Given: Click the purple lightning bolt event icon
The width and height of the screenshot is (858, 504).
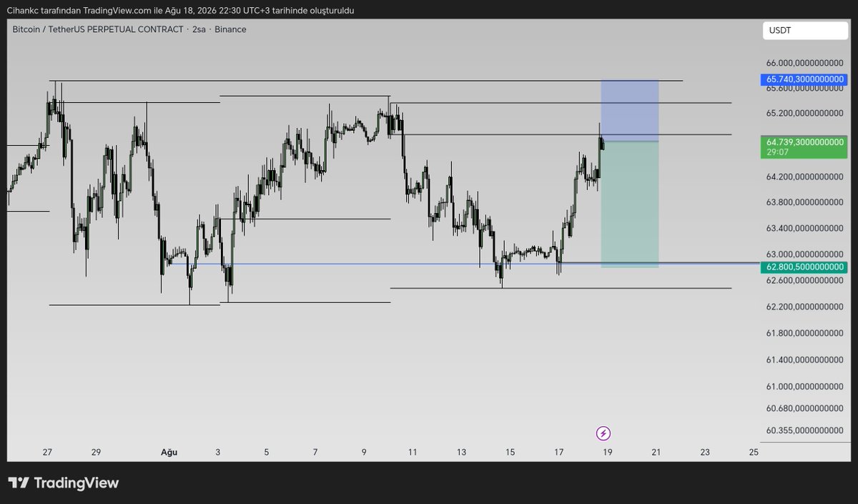Looking at the screenshot, I should point(603,433).
